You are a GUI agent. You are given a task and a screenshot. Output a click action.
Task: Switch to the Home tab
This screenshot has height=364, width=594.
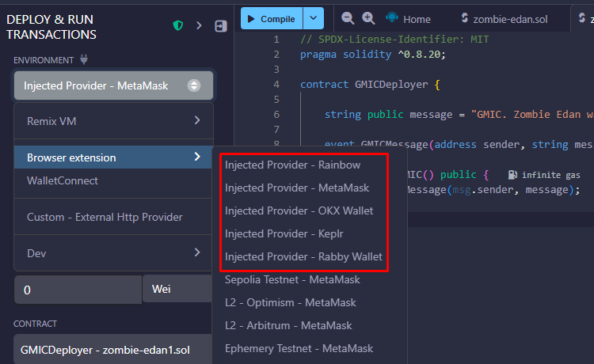tap(408, 19)
